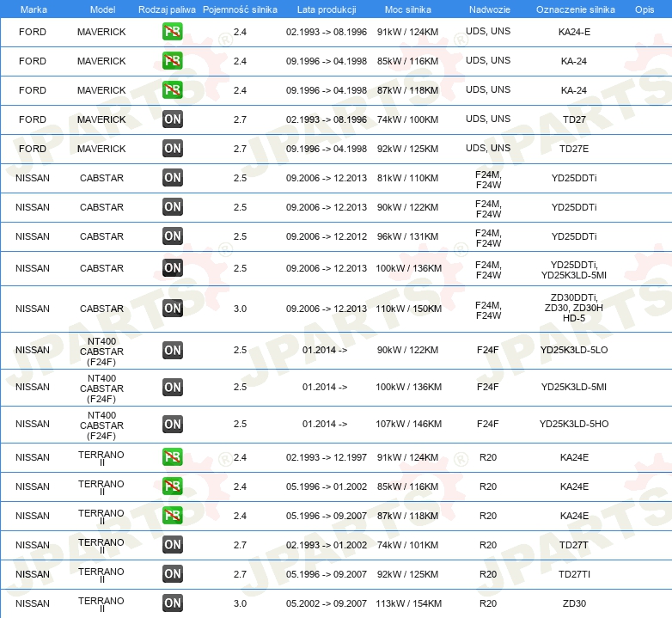
Task: Click the 3.0 engine capacity in Cabstar row
Action: pyautogui.click(x=240, y=309)
